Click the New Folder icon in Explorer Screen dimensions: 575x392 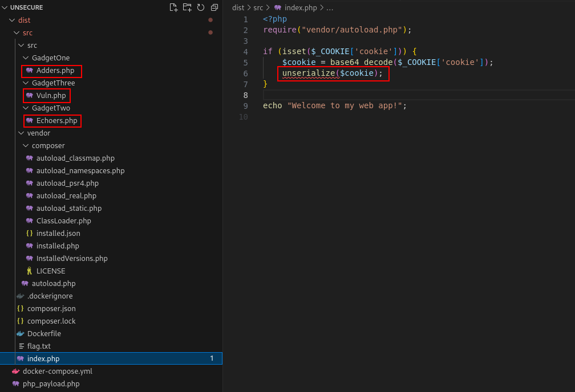click(x=187, y=7)
